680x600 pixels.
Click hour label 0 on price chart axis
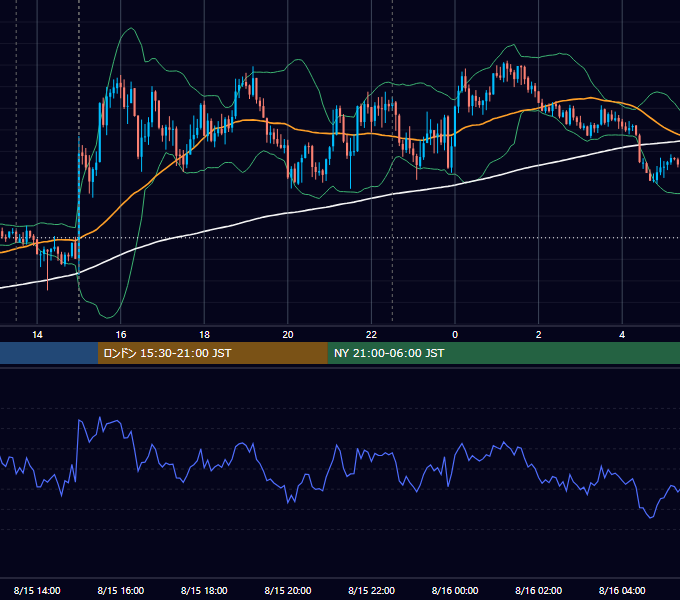(x=455, y=334)
